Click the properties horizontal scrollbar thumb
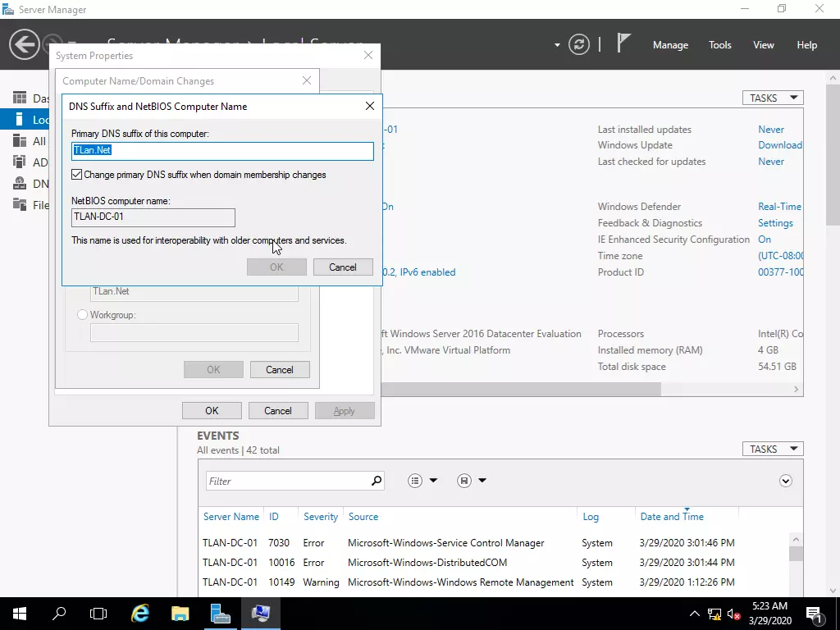This screenshot has width=840, height=630. [523, 390]
